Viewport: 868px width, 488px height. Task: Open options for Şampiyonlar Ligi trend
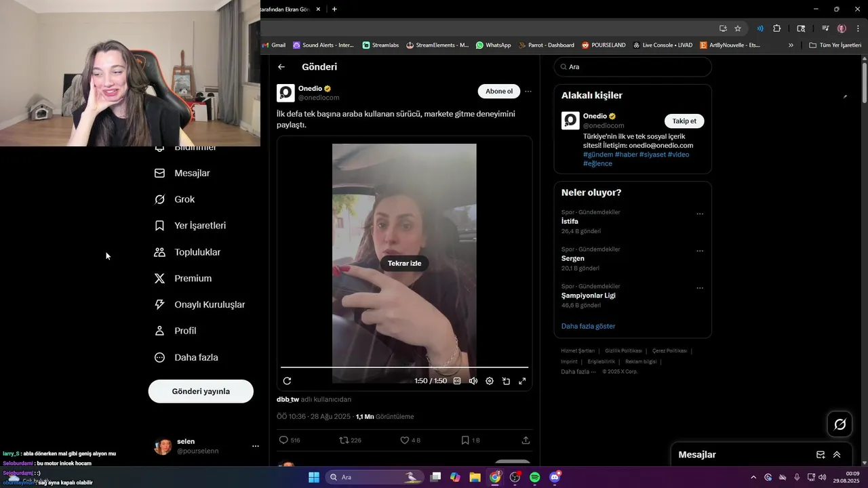(x=700, y=288)
